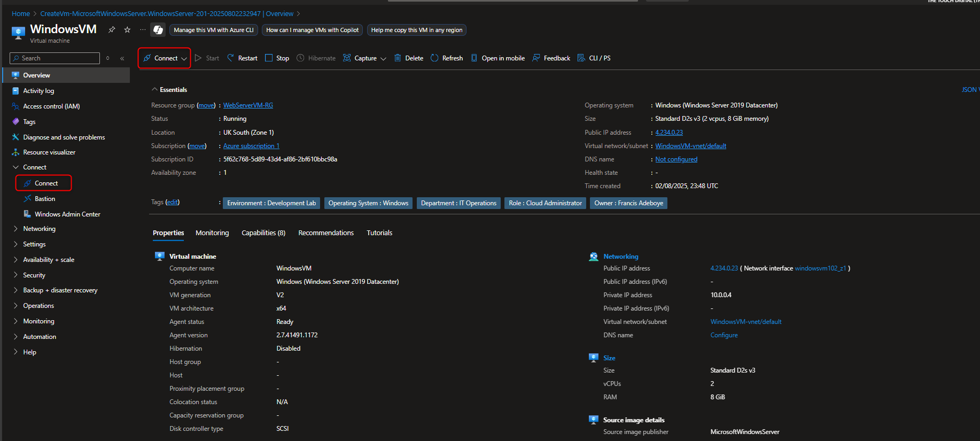Click the Owner : Francis Adeboye tag
980x441 pixels.
pos(629,203)
